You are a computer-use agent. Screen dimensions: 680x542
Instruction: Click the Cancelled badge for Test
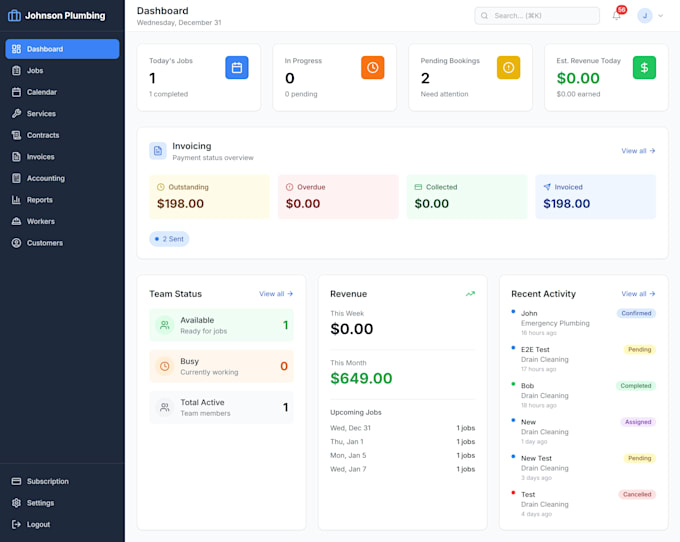tap(637, 494)
